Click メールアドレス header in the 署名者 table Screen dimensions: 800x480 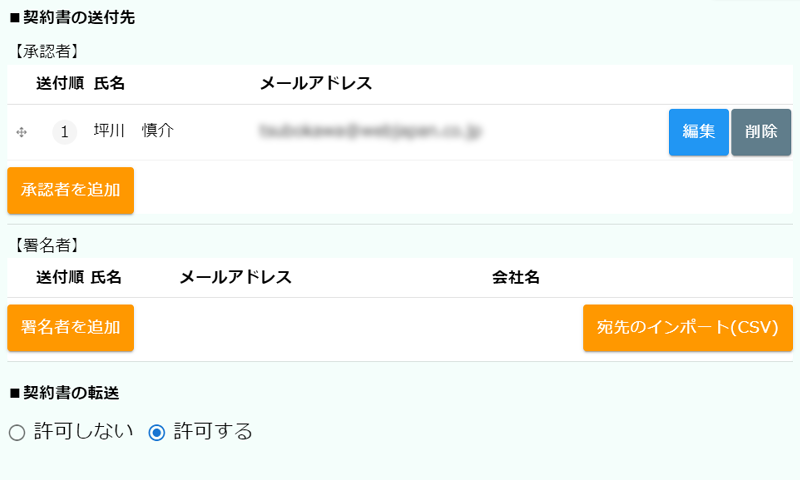pyautogui.click(x=235, y=277)
